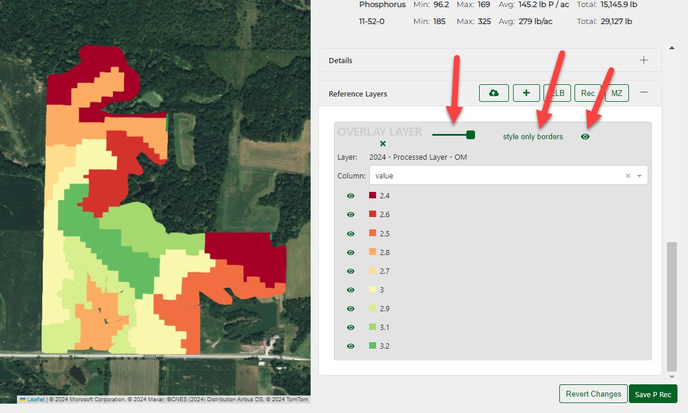This screenshot has height=413, width=688.
Task: Collapse Reference Layers with minus icon
Action: coord(644,93)
